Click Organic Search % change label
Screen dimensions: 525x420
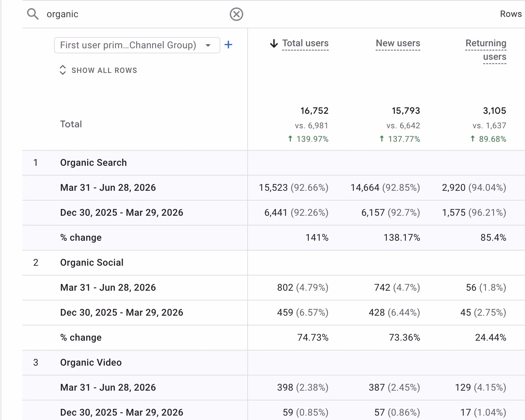pyautogui.click(x=81, y=238)
